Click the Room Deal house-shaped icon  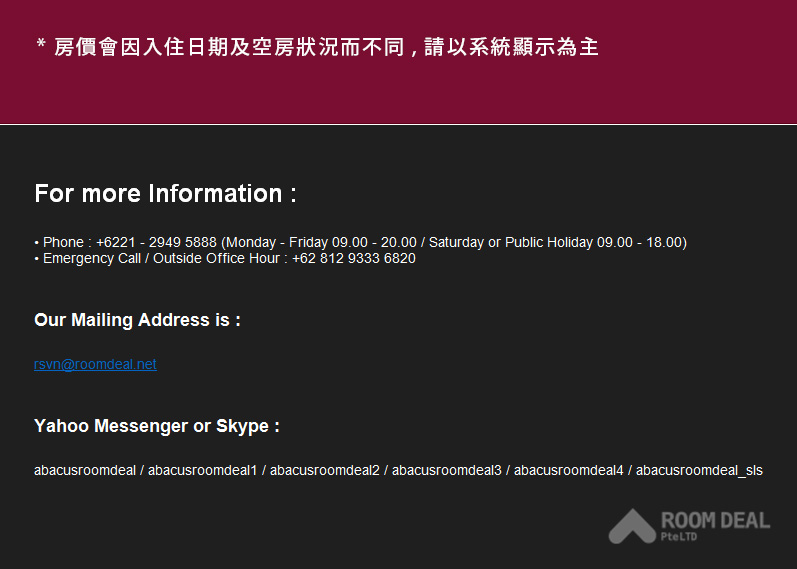point(632,526)
